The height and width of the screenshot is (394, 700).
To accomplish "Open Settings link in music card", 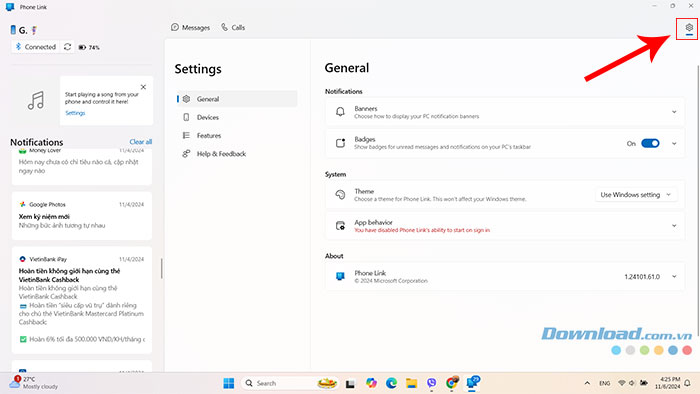I will point(75,113).
